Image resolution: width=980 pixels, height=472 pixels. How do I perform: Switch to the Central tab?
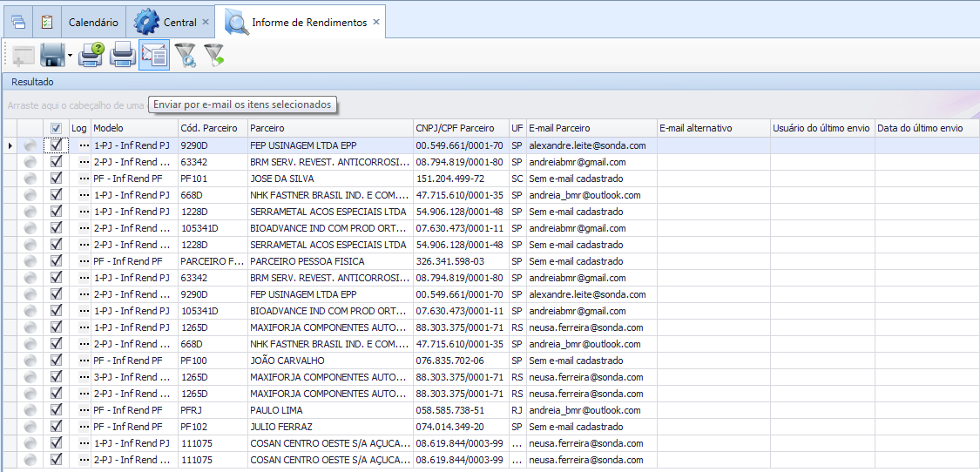tap(179, 23)
